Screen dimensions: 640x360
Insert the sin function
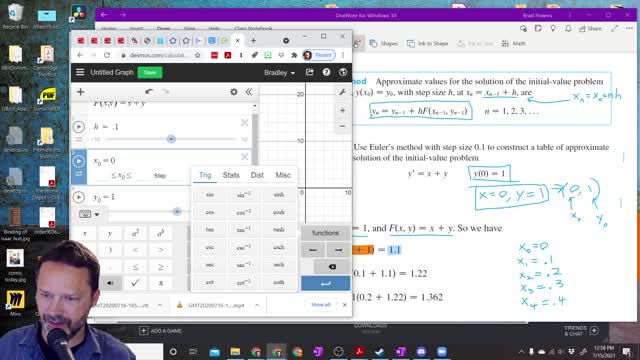click(x=209, y=195)
